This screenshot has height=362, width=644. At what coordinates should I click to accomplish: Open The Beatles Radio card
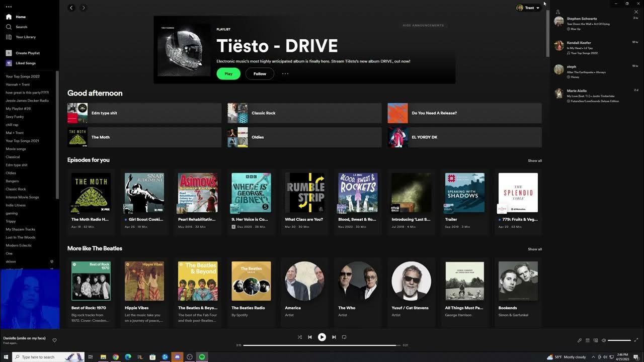point(251,292)
